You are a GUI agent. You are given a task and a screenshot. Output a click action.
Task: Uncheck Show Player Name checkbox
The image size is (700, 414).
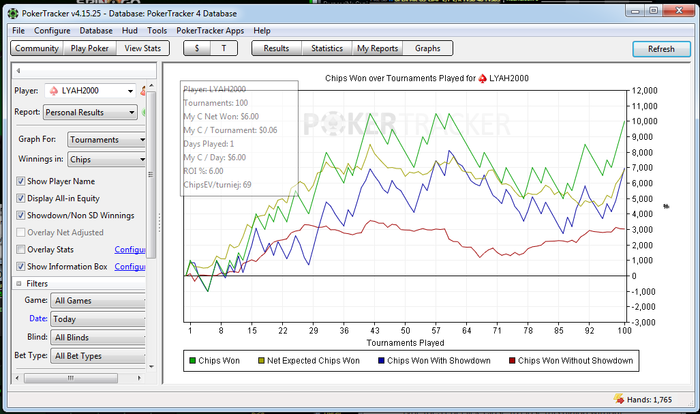(21, 181)
